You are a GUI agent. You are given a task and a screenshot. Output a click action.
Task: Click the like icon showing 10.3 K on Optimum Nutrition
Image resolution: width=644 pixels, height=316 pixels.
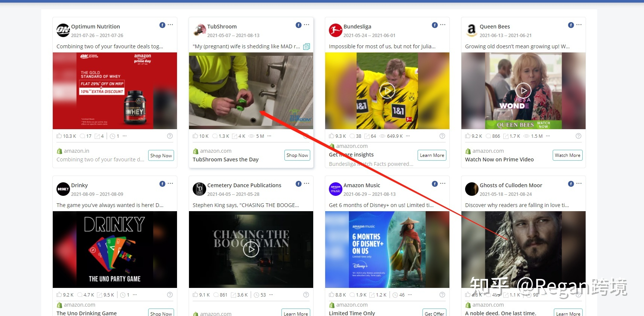pyautogui.click(x=59, y=136)
